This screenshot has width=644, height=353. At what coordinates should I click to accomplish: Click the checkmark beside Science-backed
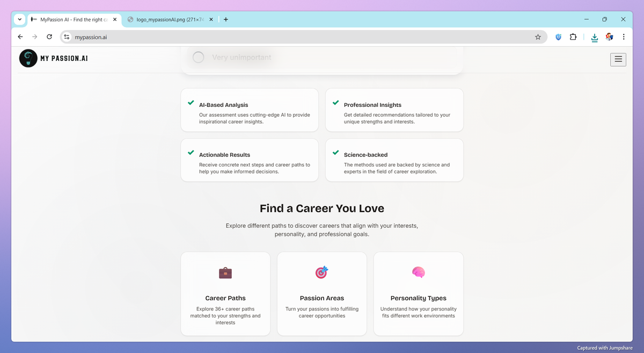[335, 152]
